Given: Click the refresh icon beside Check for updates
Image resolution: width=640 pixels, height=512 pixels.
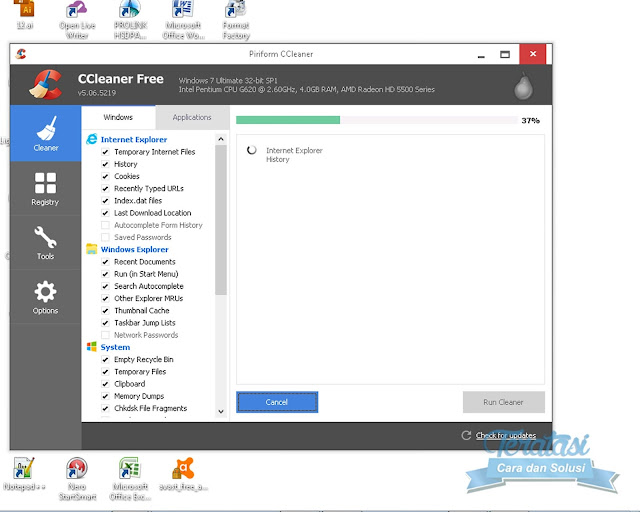Looking at the screenshot, I should pyautogui.click(x=466, y=435).
